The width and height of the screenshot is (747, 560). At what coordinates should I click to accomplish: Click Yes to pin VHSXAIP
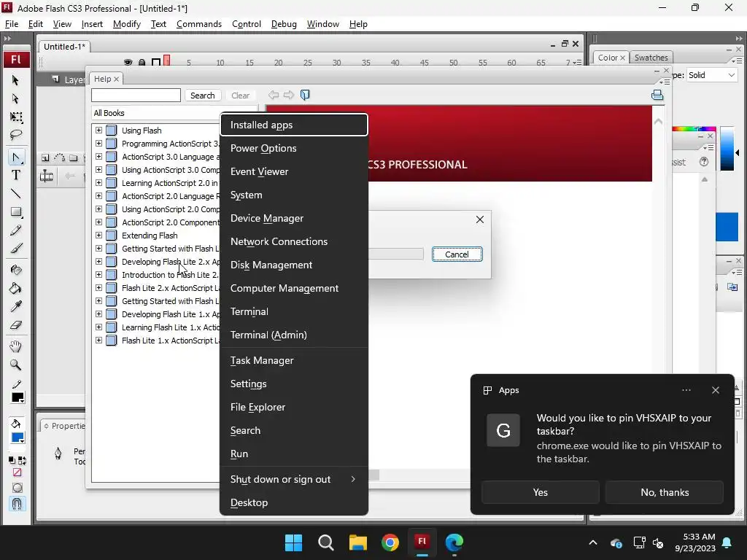(541, 492)
